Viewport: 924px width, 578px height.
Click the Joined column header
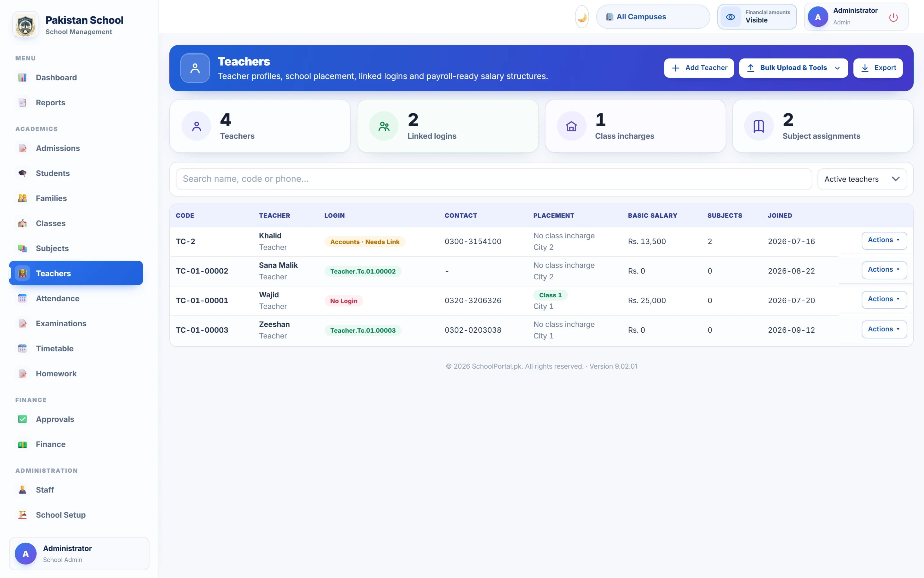780,215
